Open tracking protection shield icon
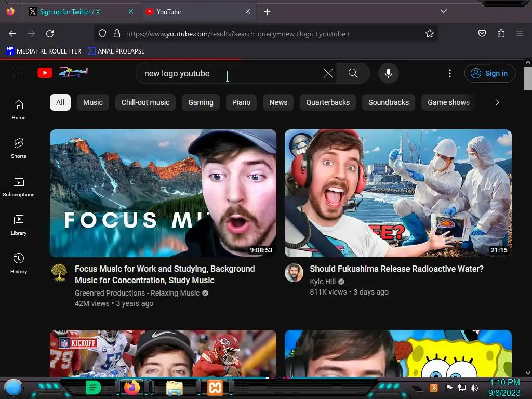This screenshot has width=532, height=399. [102, 34]
